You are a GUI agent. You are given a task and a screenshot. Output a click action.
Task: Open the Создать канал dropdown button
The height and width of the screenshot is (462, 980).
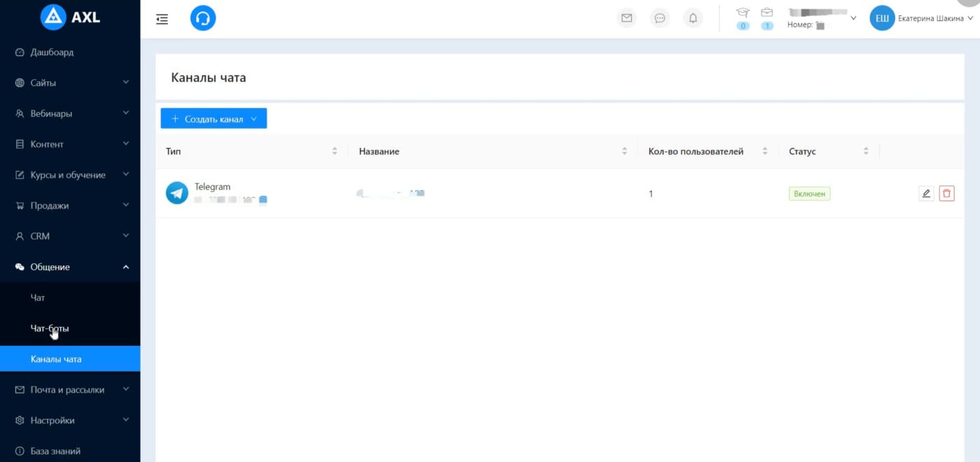click(213, 119)
